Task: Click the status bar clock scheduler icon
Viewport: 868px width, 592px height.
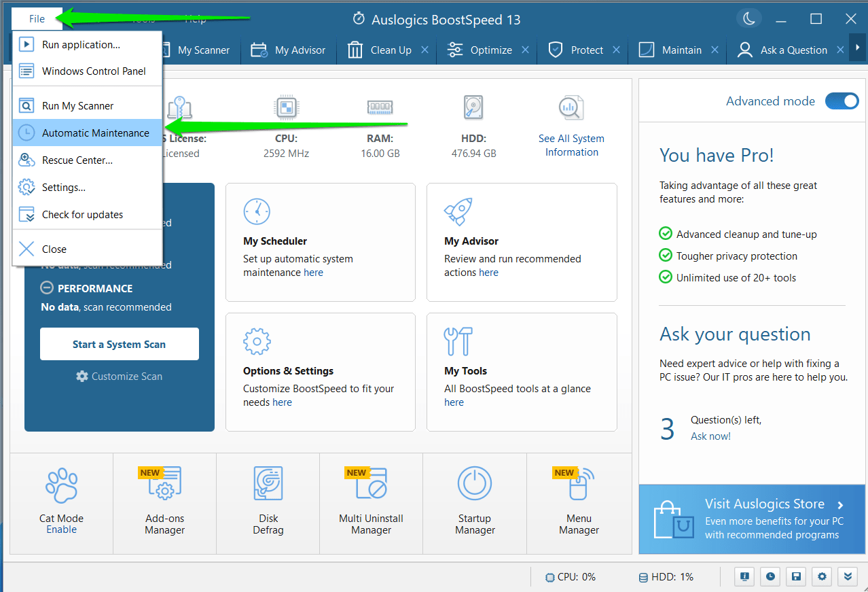Action: coord(770,577)
